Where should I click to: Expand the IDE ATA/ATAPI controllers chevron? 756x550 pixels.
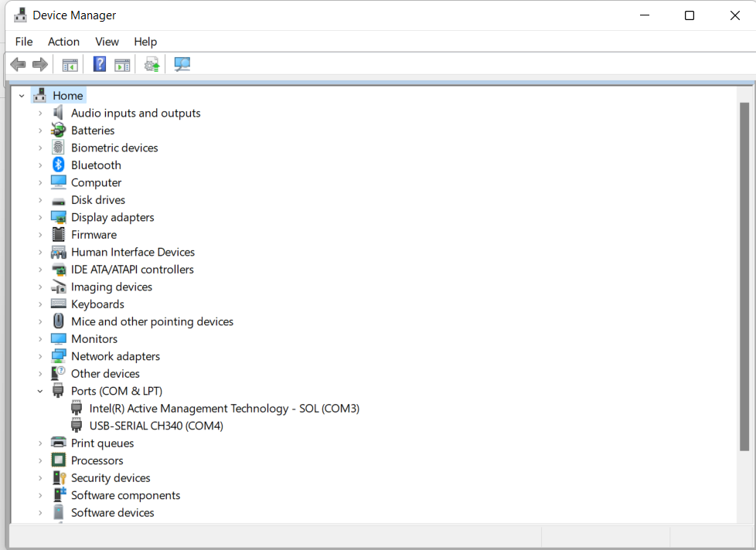pyautogui.click(x=40, y=270)
